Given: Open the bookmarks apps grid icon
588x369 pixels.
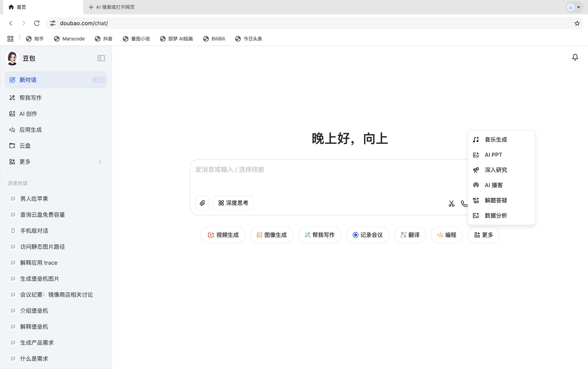Looking at the screenshot, I should click(10, 39).
